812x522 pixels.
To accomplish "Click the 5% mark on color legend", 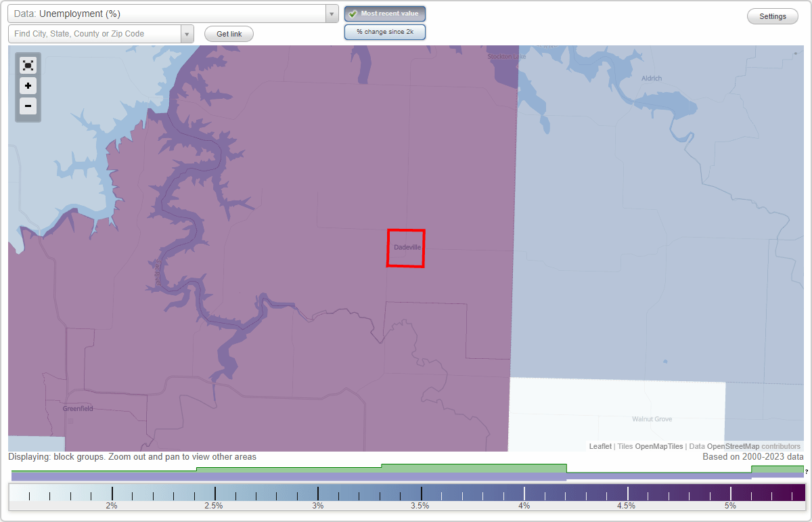I will (730, 506).
